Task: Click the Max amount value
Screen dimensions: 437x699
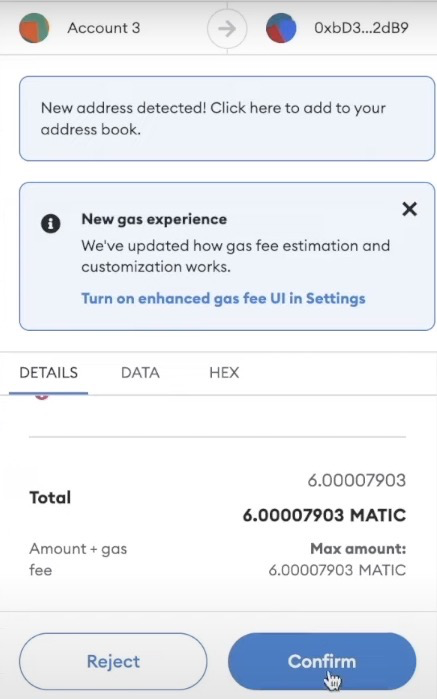Action: click(x=337, y=570)
